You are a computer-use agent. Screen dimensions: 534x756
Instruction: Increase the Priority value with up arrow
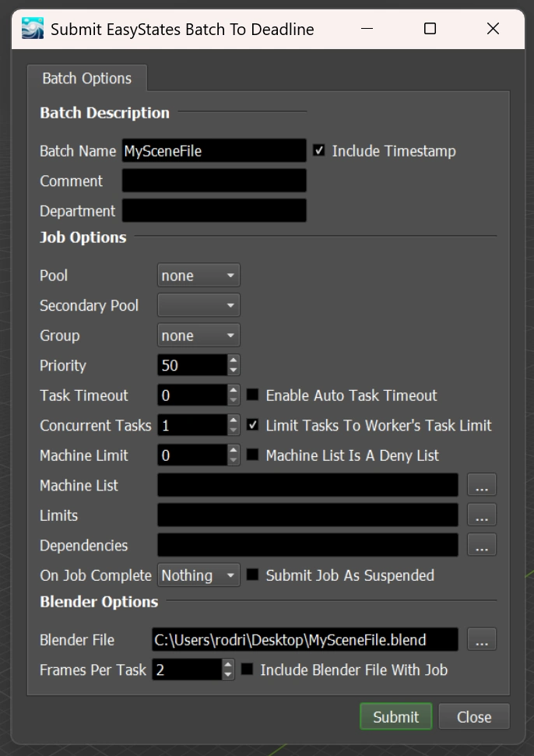(234, 360)
